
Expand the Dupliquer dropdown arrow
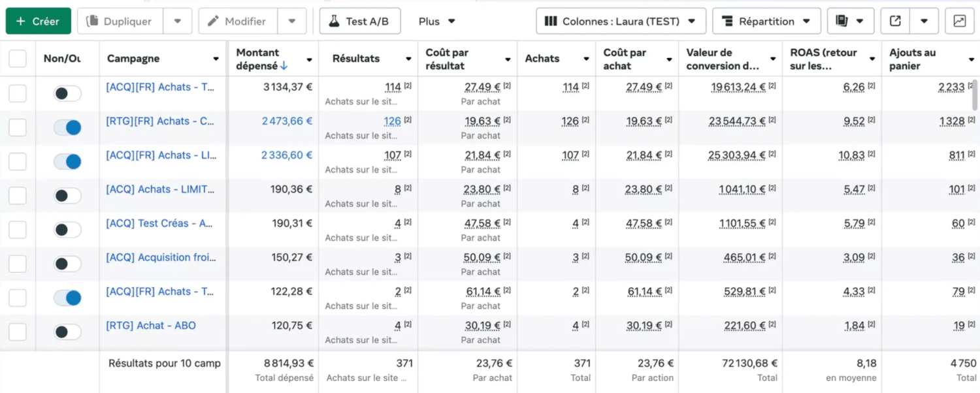coord(178,22)
